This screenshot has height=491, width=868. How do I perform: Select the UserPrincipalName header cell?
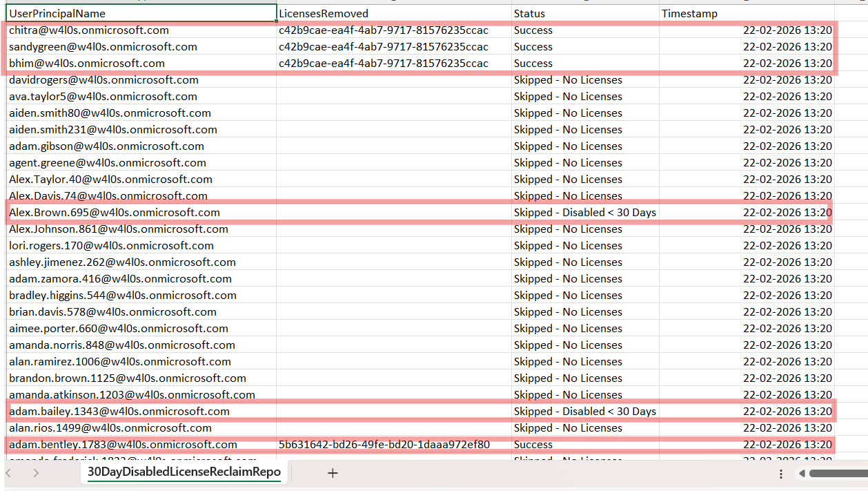tap(141, 14)
